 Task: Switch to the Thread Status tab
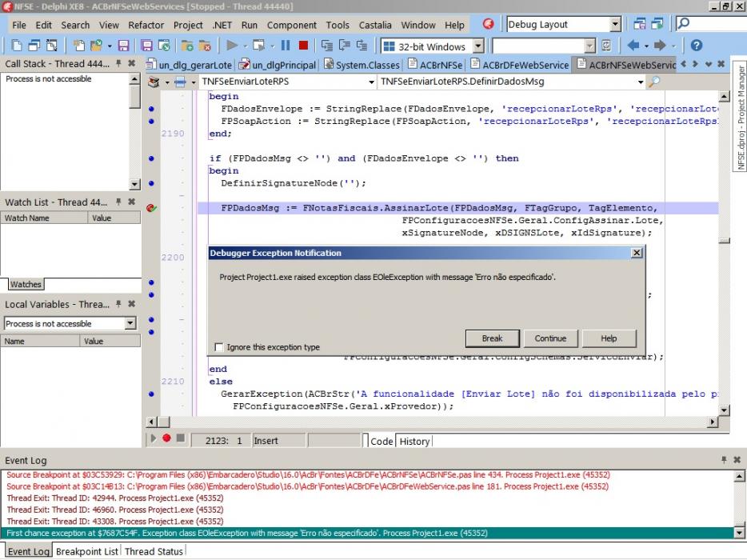pyautogui.click(x=154, y=551)
